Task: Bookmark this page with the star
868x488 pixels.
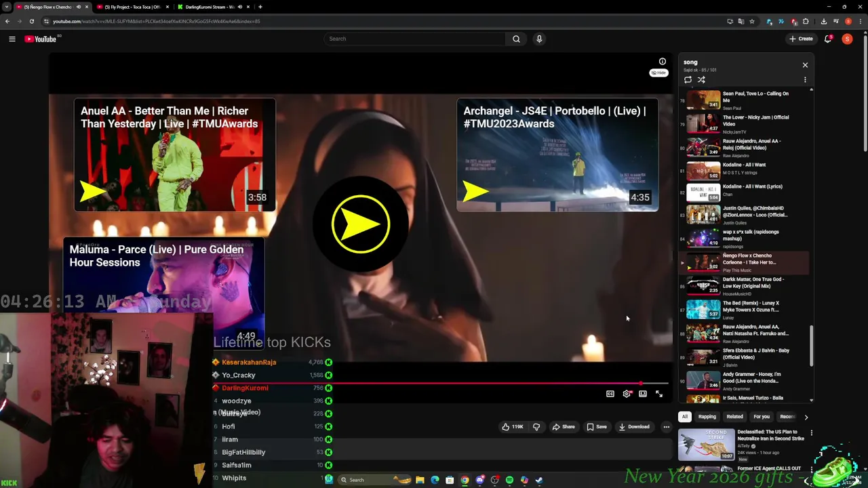Action: 751,21
